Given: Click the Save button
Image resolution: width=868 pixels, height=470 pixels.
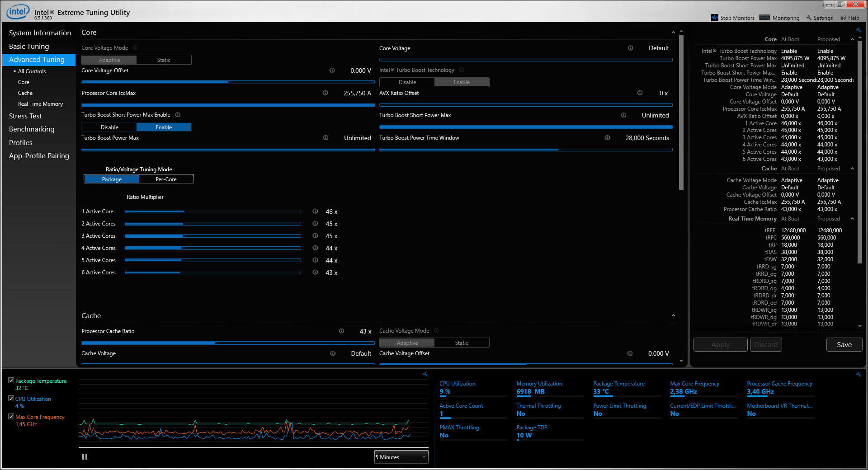Looking at the screenshot, I should (x=844, y=345).
